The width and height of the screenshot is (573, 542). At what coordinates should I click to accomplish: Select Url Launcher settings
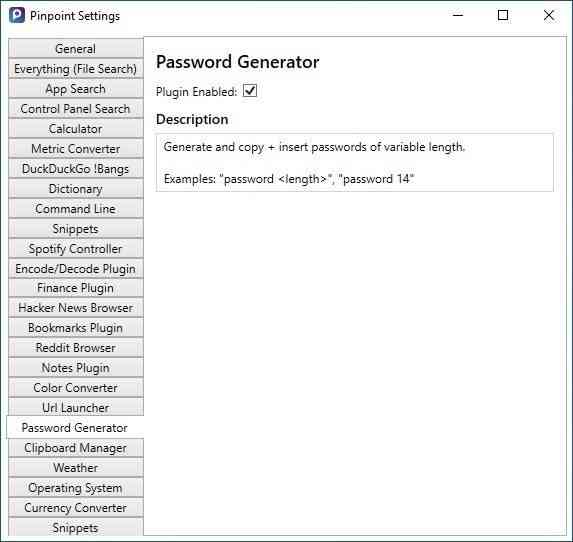(76, 408)
